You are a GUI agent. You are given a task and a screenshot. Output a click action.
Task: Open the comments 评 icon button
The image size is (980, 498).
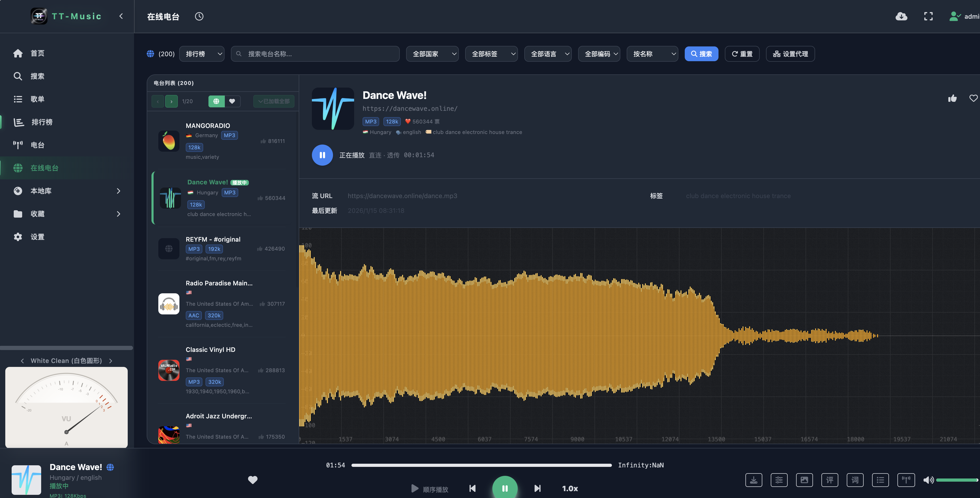(829, 480)
